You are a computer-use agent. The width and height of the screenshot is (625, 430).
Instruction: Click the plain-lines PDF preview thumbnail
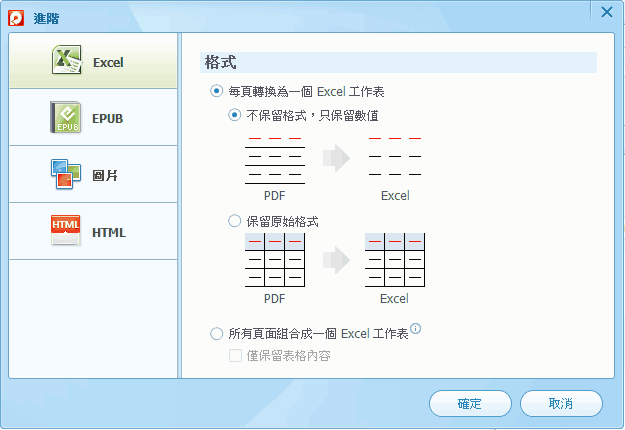[x=275, y=160]
